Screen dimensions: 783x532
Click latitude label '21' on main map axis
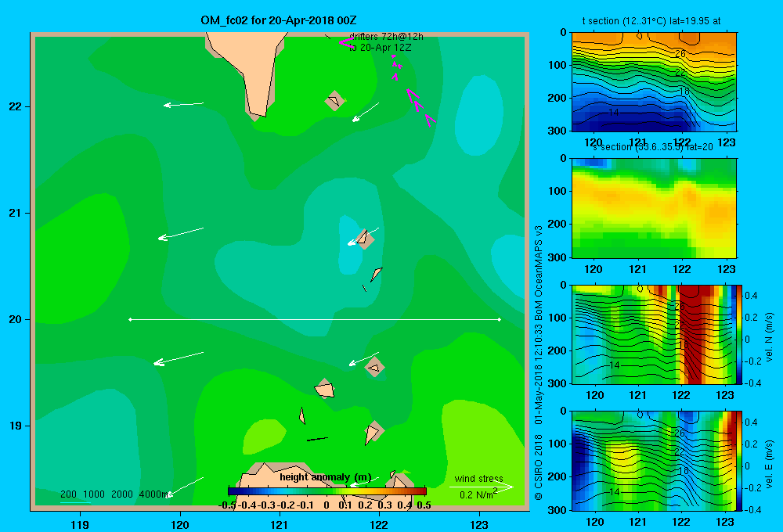pos(16,213)
